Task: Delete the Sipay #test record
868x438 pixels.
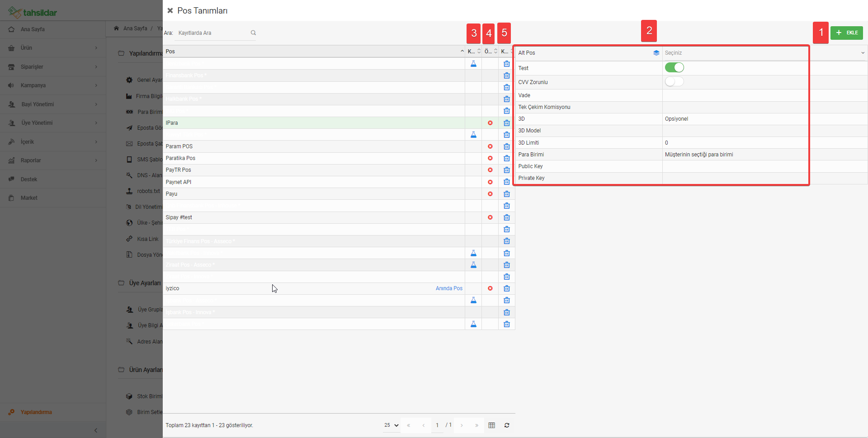Action: (506, 217)
